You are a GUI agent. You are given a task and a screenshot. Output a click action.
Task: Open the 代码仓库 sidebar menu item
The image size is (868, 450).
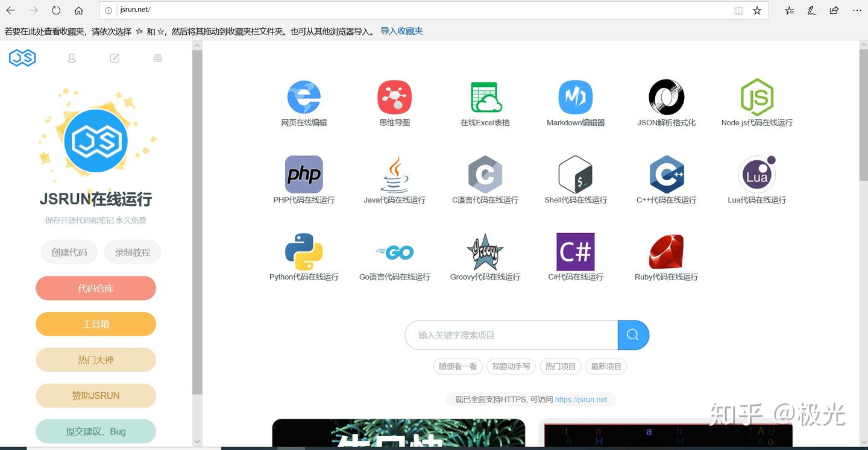96,289
